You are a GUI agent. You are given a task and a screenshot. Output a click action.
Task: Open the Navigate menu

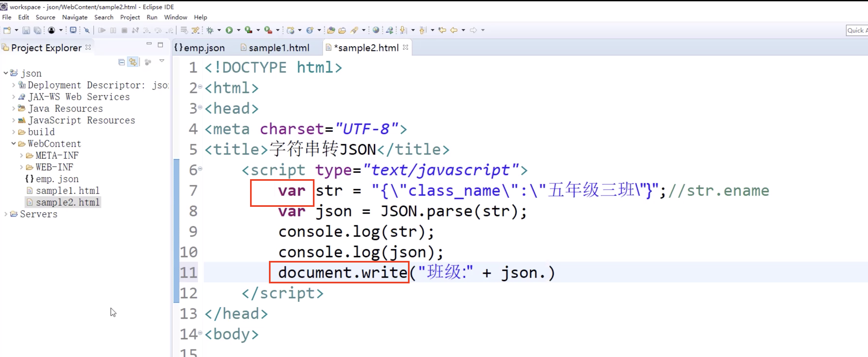click(x=75, y=17)
